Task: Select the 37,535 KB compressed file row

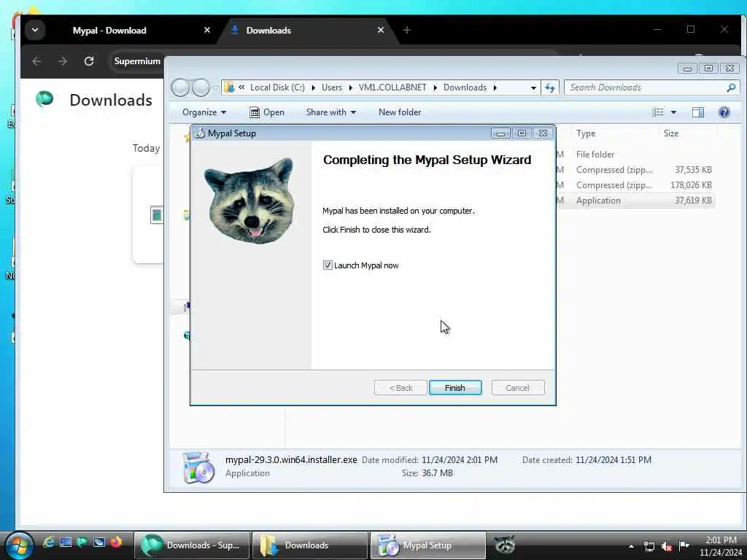Action: 635,169
